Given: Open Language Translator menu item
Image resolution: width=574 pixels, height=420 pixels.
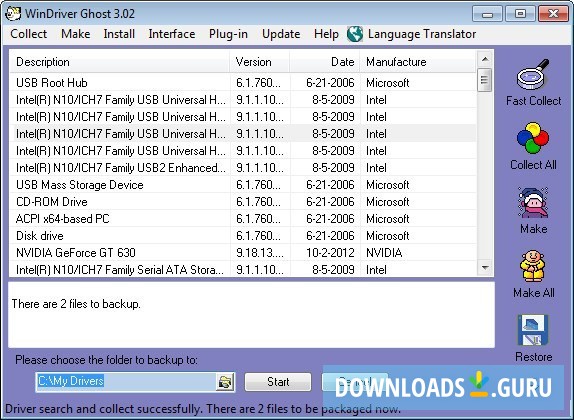Looking at the screenshot, I should point(422,34).
